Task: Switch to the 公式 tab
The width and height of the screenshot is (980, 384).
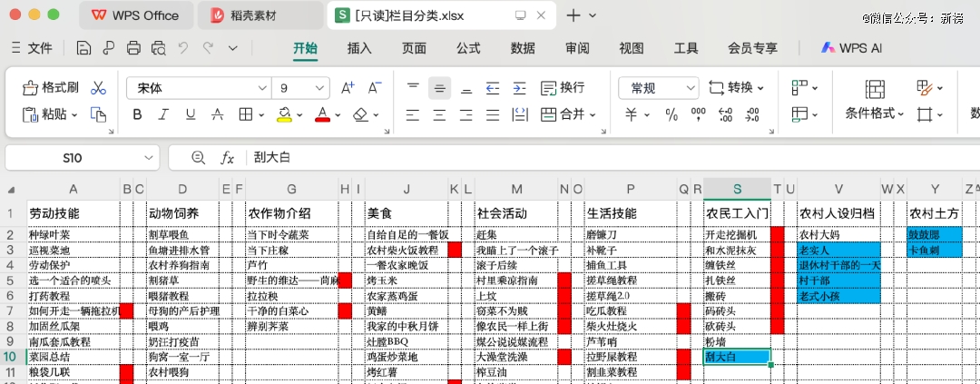Action: tap(468, 48)
